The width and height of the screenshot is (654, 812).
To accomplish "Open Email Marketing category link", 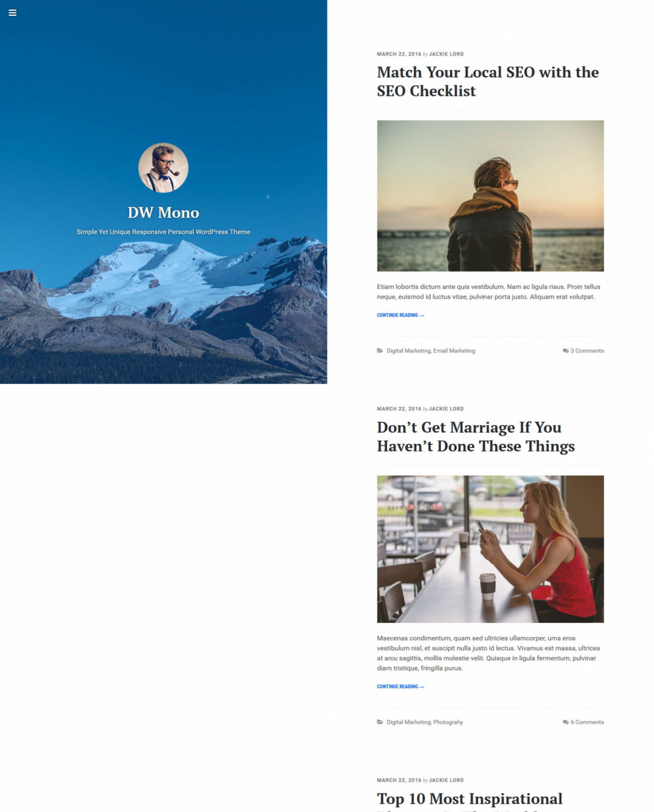I will point(454,351).
